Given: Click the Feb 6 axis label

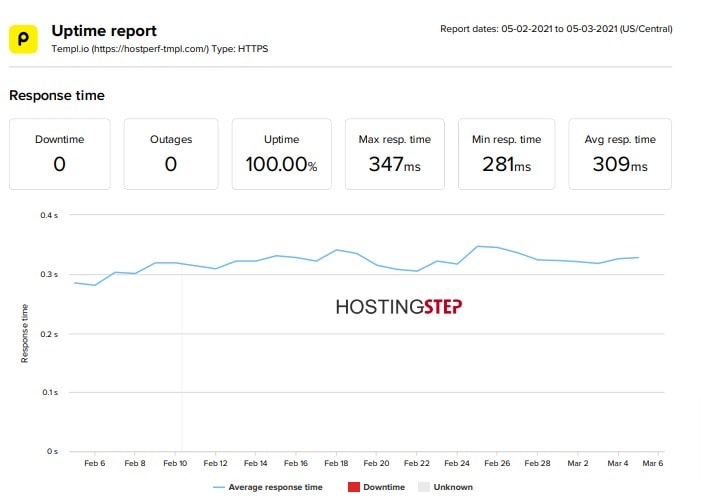Looking at the screenshot, I should tap(95, 464).
